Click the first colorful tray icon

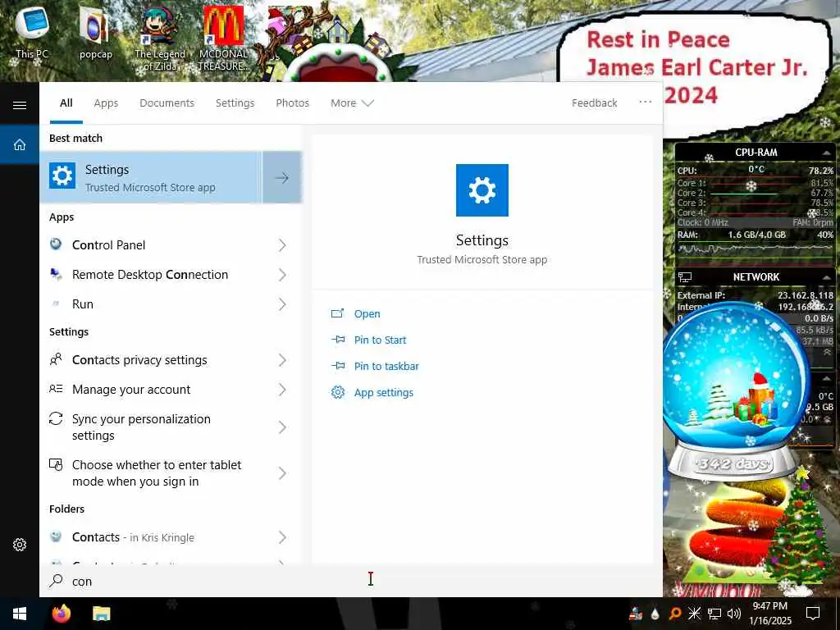pos(636,614)
